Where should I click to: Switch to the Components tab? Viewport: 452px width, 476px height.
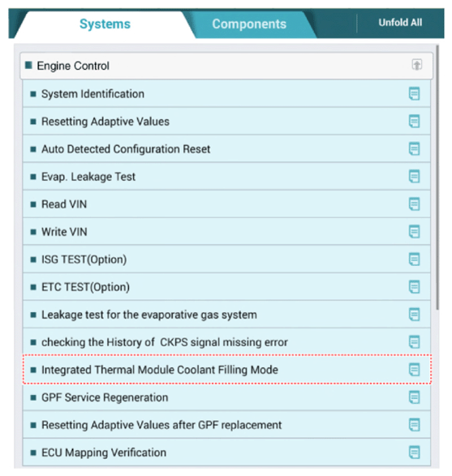(x=249, y=24)
